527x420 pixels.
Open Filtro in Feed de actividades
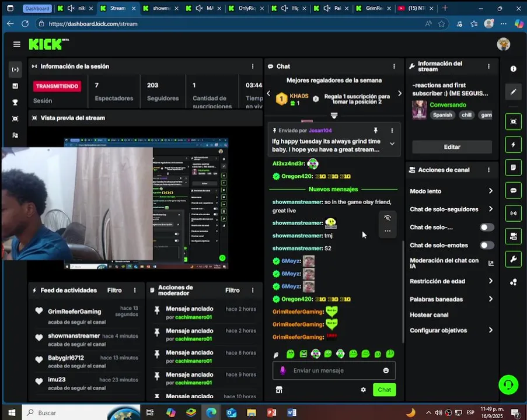click(x=114, y=290)
